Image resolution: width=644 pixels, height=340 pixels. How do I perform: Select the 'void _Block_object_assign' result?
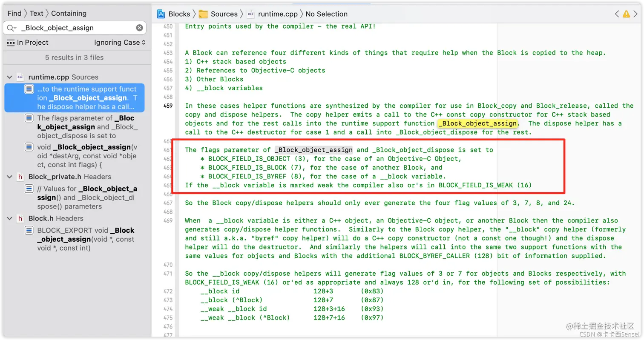click(75, 156)
